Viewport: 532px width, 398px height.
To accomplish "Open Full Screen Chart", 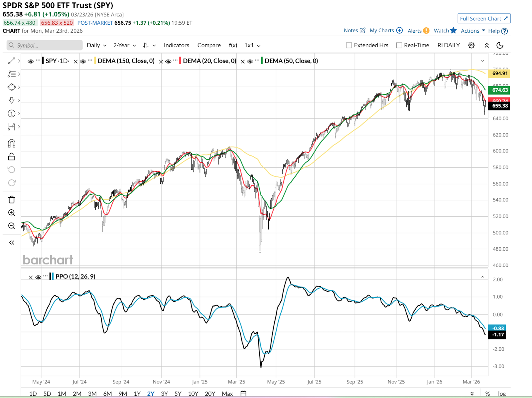I will click(x=484, y=19).
